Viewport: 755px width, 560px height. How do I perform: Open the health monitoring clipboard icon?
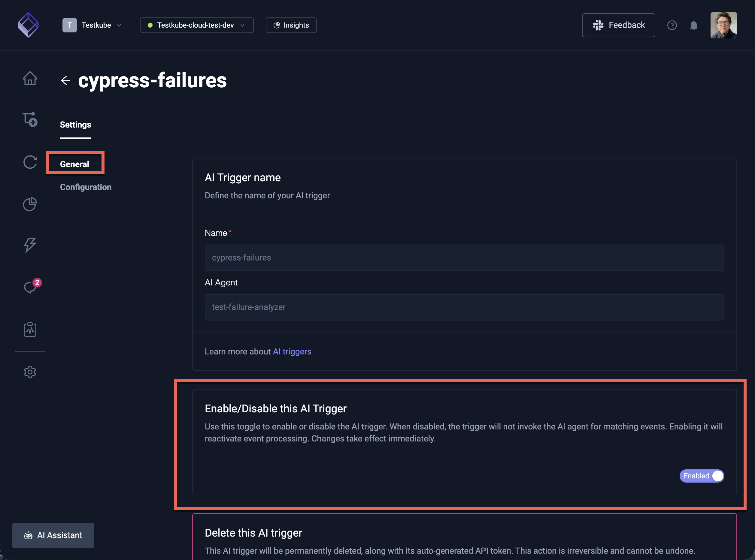pyautogui.click(x=30, y=329)
